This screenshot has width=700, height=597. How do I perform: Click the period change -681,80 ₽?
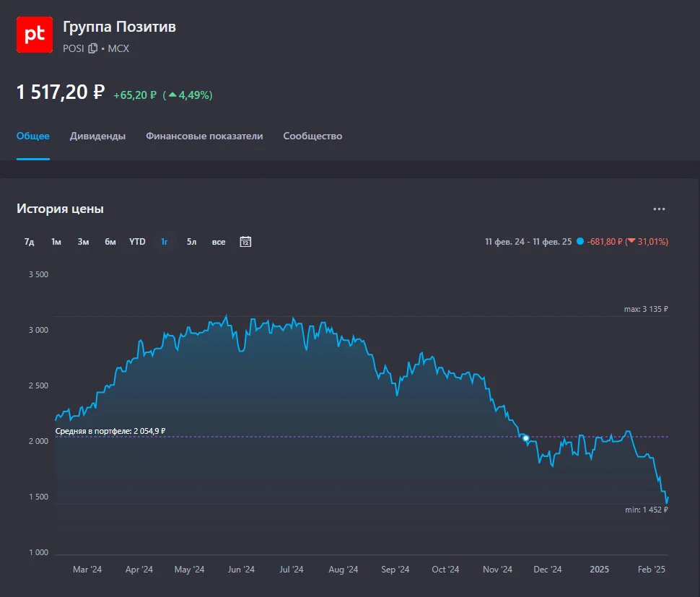pyautogui.click(x=605, y=242)
